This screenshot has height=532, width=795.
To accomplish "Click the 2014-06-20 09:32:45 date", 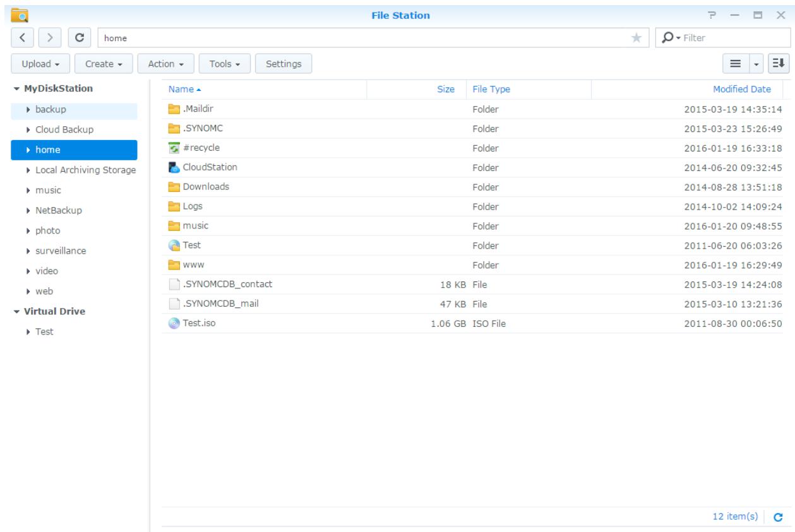I will [734, 168].
